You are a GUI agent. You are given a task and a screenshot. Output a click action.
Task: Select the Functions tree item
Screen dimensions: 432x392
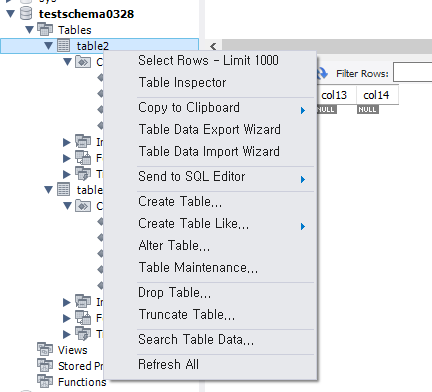tap(82, 382)
